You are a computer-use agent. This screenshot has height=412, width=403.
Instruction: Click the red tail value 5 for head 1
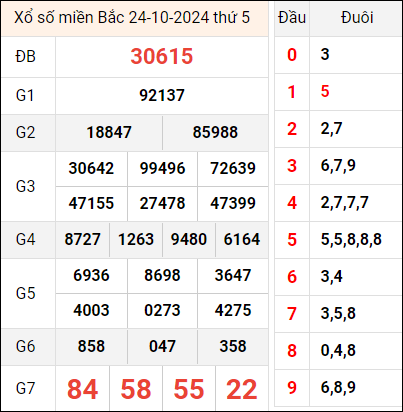[x=325, y=91]
